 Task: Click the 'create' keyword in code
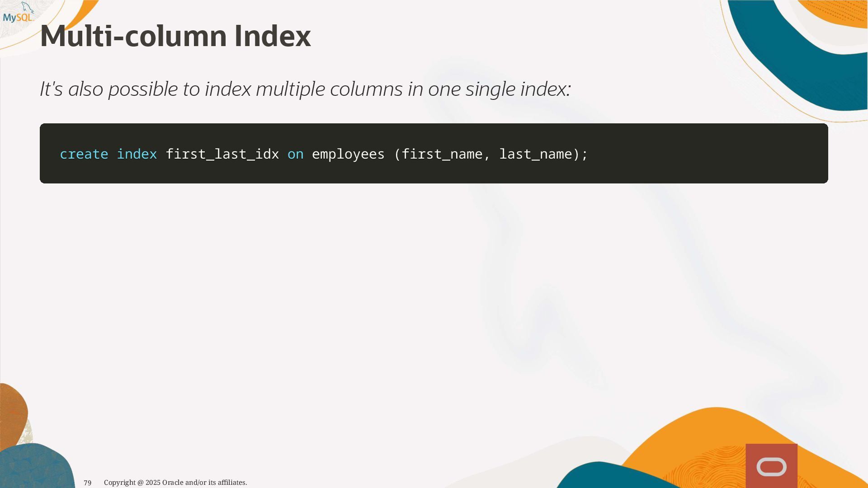coord(84,154)
